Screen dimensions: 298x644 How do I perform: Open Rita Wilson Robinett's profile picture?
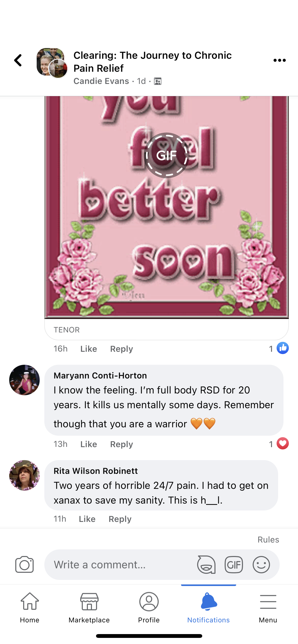(x=24, y=475)
